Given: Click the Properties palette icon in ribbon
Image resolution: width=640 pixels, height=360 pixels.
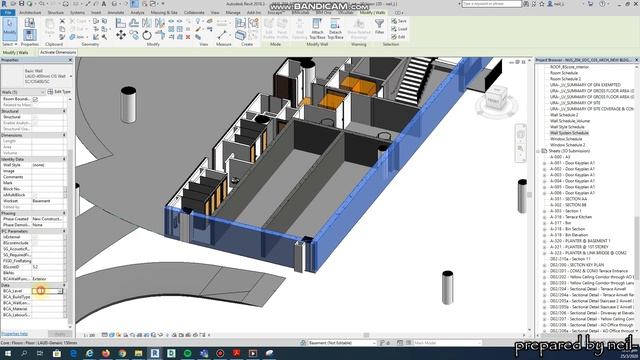Looking at the screenshot, I should 29,35.
